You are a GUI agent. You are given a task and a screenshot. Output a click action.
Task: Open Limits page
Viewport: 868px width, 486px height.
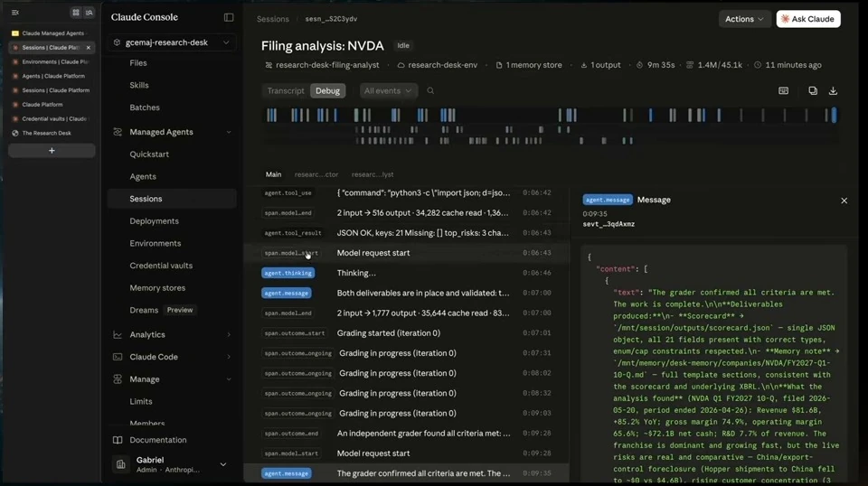[141, 401]
